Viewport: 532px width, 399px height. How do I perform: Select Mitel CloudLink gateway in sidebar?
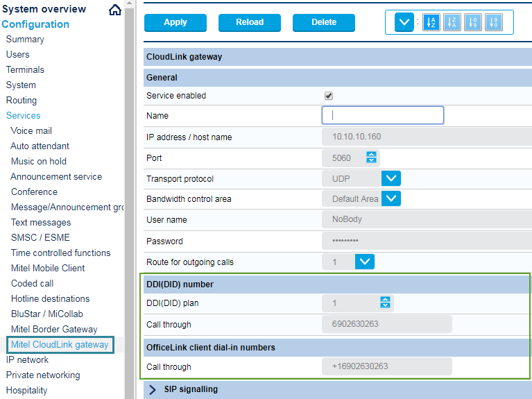(x=60, y=344)
